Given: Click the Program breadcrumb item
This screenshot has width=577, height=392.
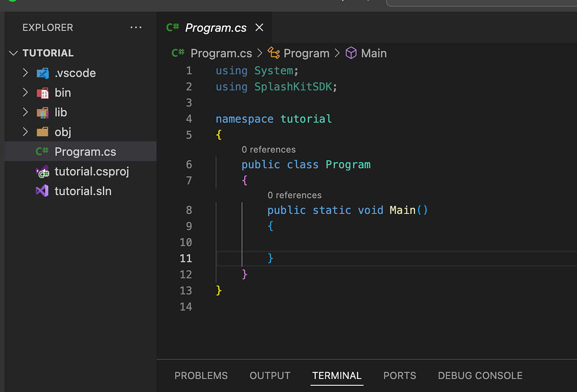Looking at the screenshot, I should point(307,53).
